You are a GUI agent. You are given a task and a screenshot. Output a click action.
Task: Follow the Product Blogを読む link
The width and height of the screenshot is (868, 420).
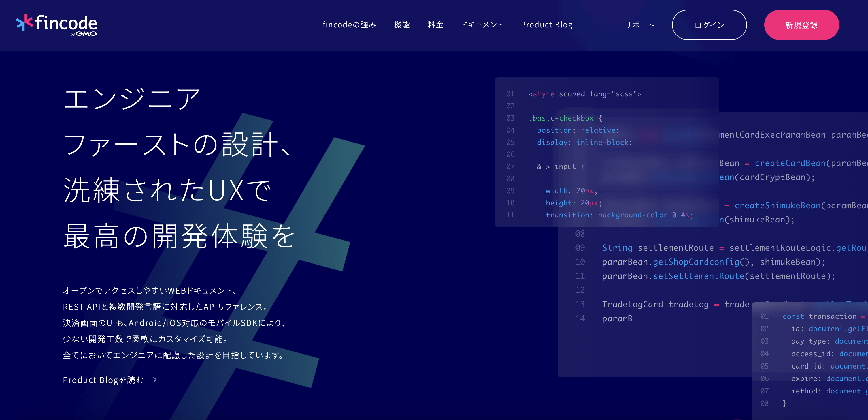[x=103, y=380]
